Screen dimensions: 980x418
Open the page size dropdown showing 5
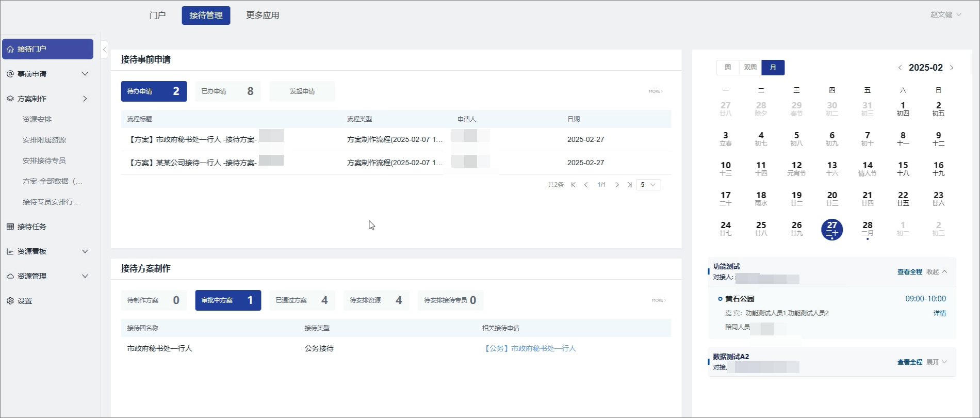(x=648, y=185)
